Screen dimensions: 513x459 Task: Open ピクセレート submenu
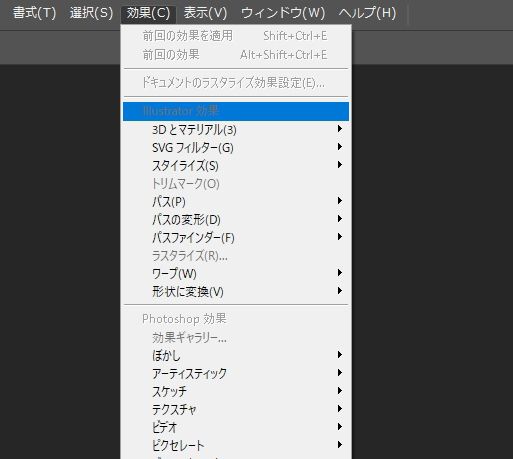pyautogui.click(x=236, y=446)
